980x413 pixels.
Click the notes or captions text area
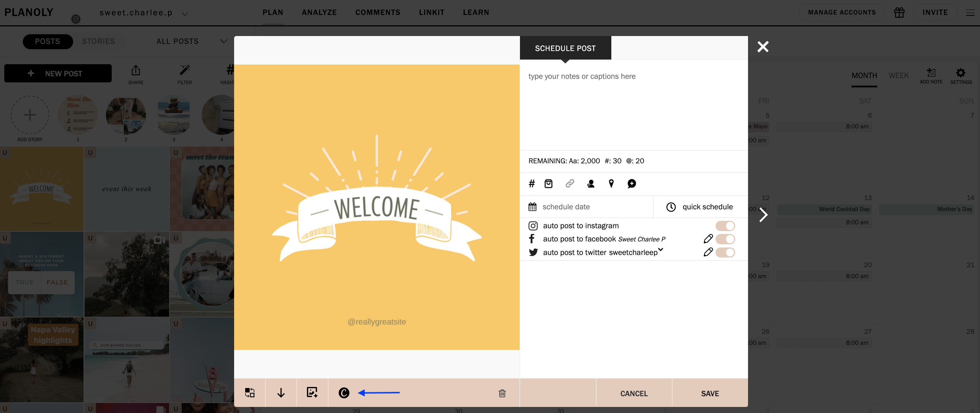pyautogui.click(x=633, y=105)
